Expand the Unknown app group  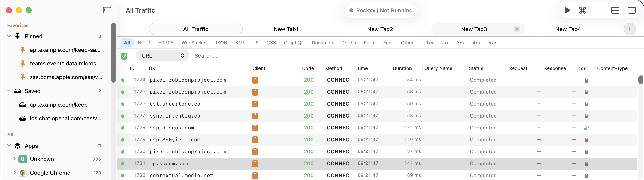tap(14, 159)
